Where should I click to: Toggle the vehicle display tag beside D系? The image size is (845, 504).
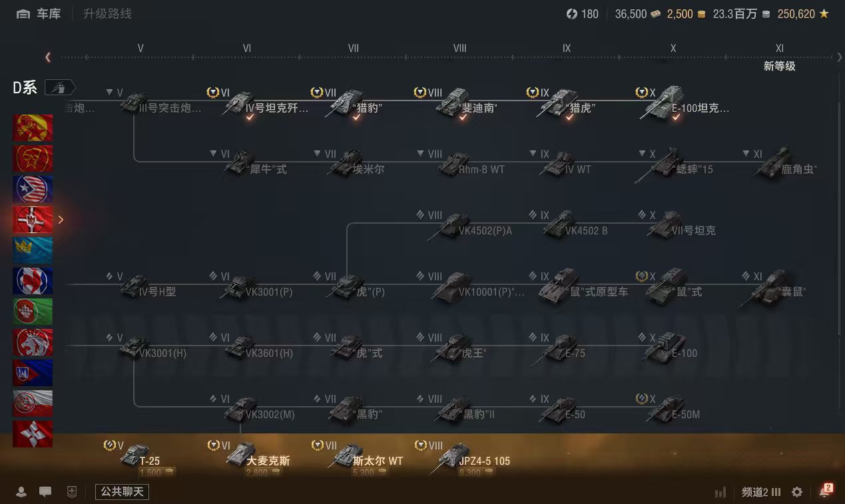[x=60, y=88]
